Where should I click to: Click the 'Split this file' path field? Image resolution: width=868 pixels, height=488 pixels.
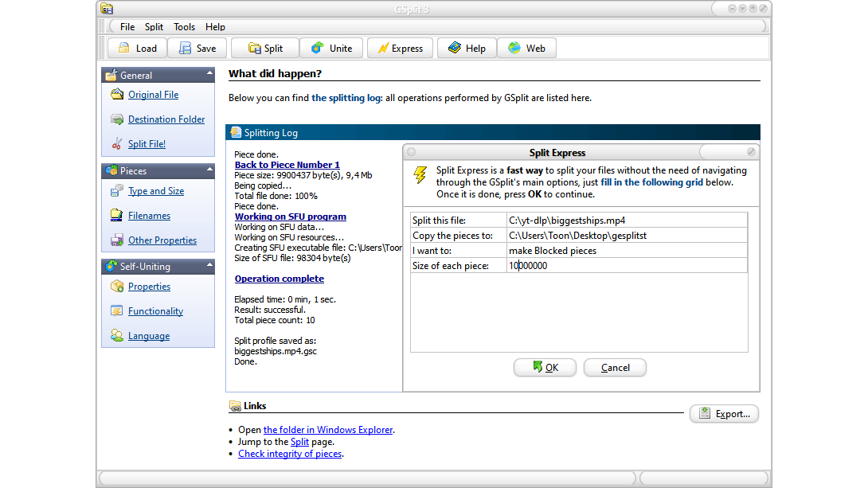point(627,221)
